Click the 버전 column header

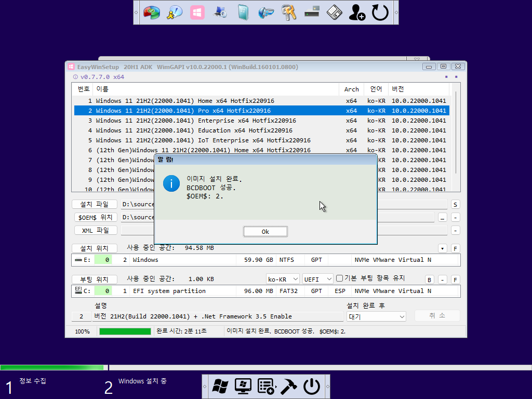[x=419, y=89]
